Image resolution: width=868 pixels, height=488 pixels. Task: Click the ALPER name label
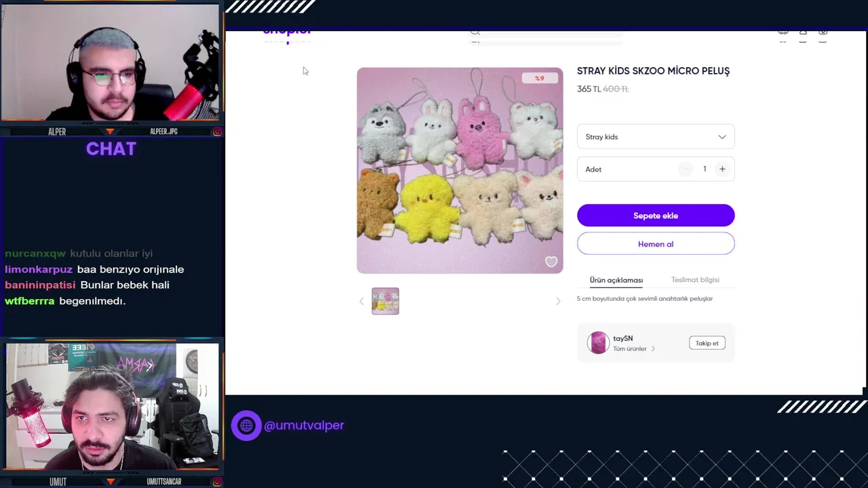coord(57,131)
